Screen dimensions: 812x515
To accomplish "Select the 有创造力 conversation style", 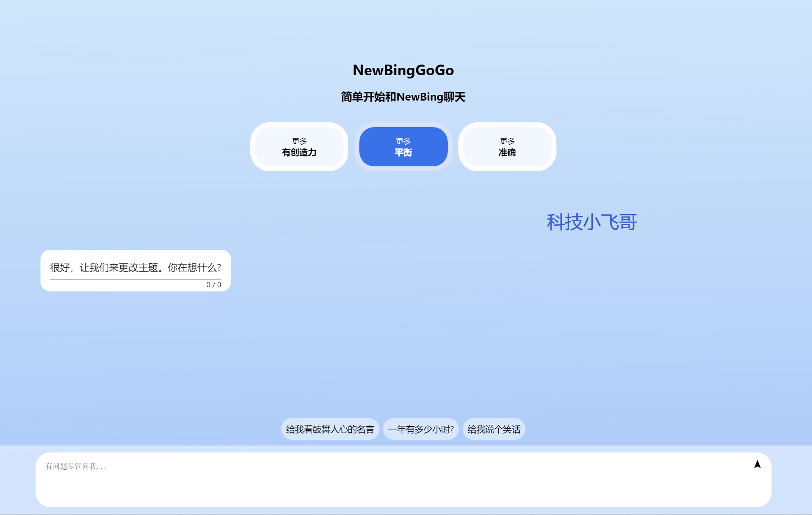I will point(299,152).
